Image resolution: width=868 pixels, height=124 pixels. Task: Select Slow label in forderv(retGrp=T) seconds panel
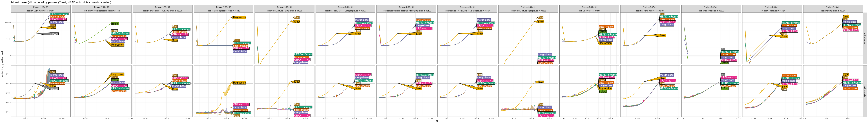pos(297,82)
